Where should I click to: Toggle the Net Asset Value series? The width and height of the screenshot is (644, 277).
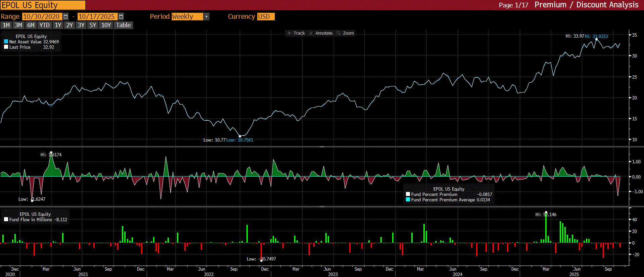(x=6, y=42)
